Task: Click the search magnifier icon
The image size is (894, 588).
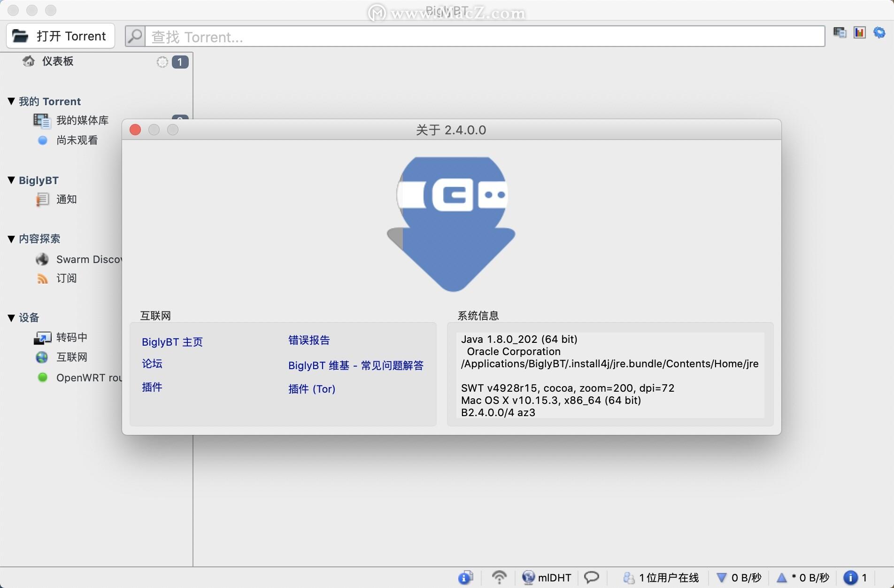Action: coord(135,36)
